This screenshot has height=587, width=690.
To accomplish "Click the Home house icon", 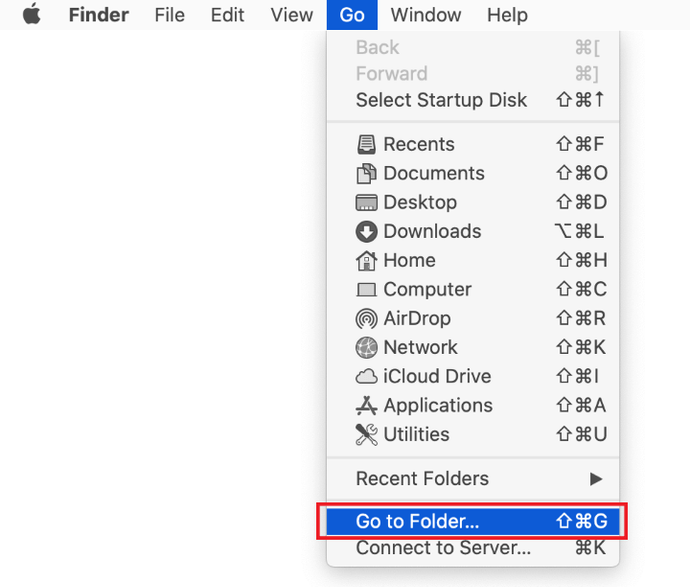I will pos(367,260).
